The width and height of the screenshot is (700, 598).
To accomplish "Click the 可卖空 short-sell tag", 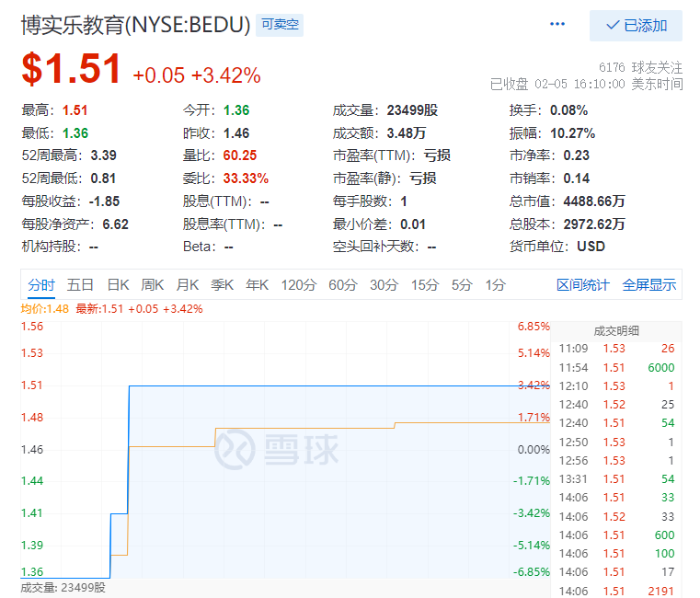I will (x=279, y=26).
